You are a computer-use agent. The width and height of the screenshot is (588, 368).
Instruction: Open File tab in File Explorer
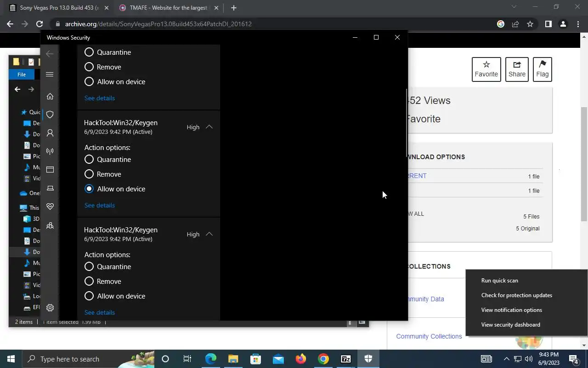coord(22,75)
